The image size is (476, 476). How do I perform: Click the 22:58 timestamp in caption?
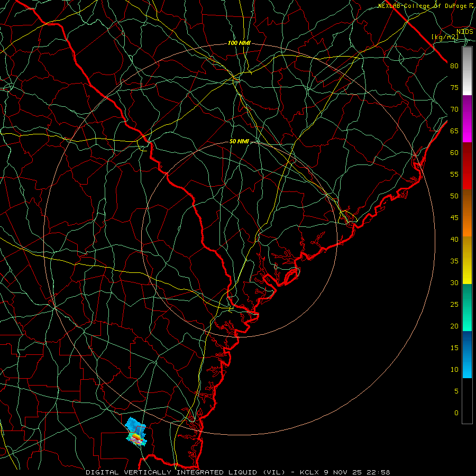378,472
